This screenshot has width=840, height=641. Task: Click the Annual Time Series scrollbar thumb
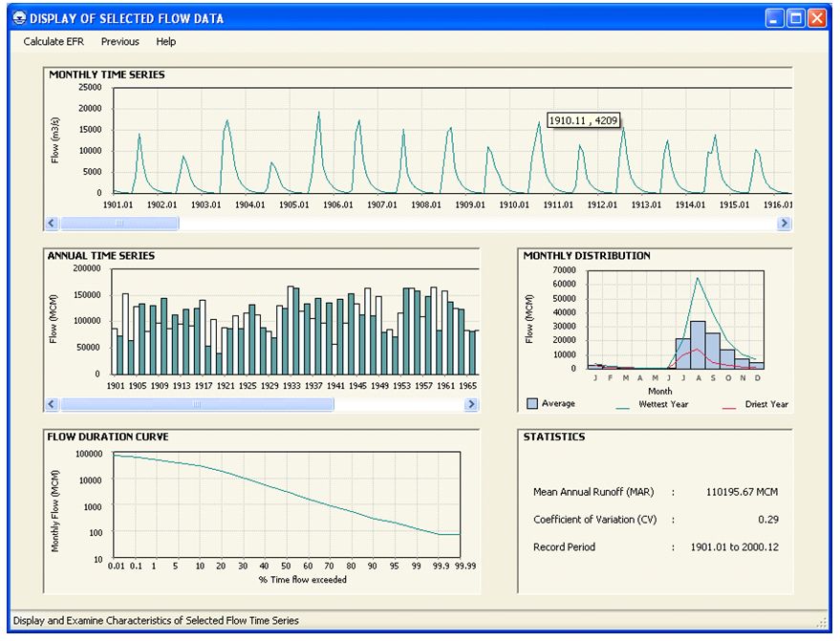pyautogui.click(x=197, y=404)
